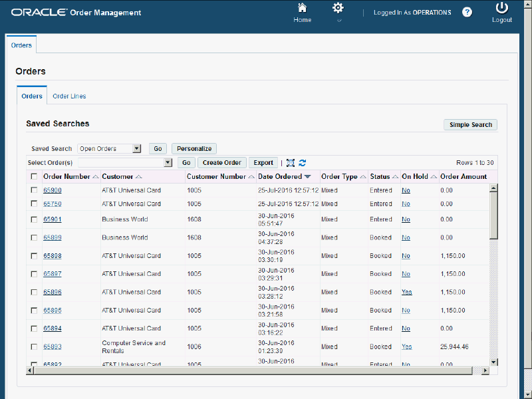Open the settings gear menu
This screenshot has width=532, height=399.
point(338,8)
